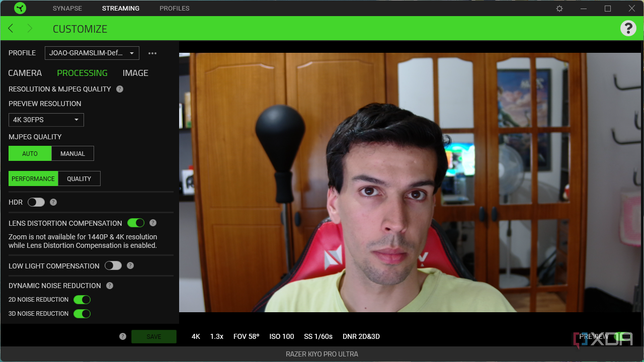The height and width of the screenshot is (362, 644).
Task: Enable the HDR toggle
Action: point(36,202)
